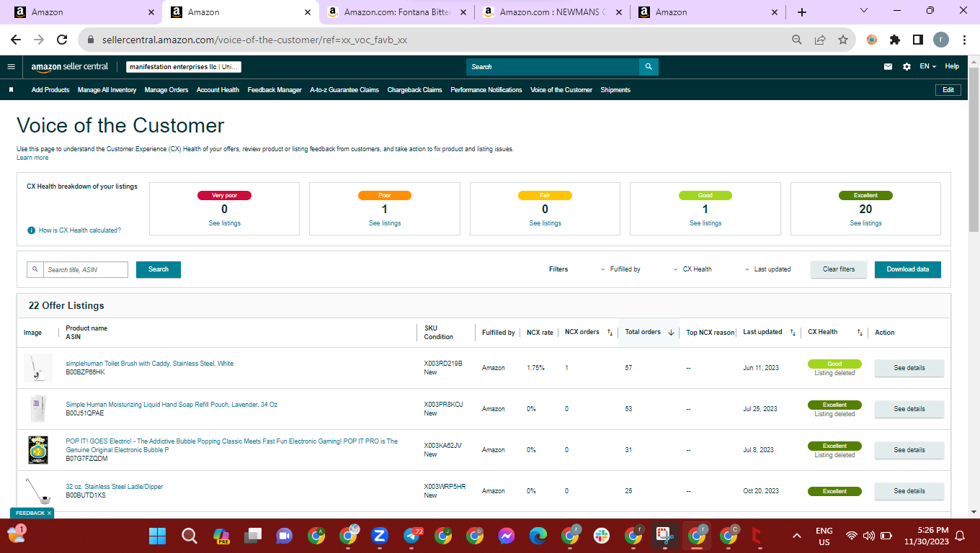The width and height of the screenshot is (980, 553).
Task: Launch Zoom from the taskbar
Action: pos(380,536)
